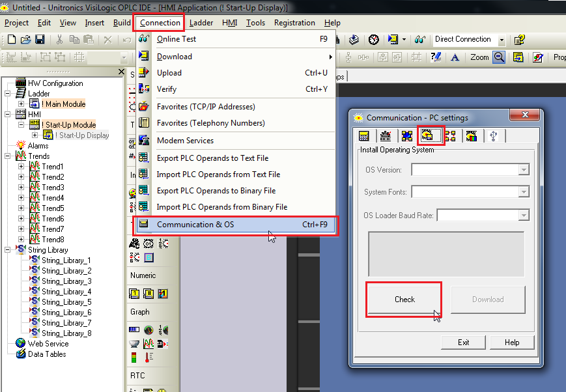Open the Project menu
The height and width of the screenshot is (392, 566).
point(16,23)
